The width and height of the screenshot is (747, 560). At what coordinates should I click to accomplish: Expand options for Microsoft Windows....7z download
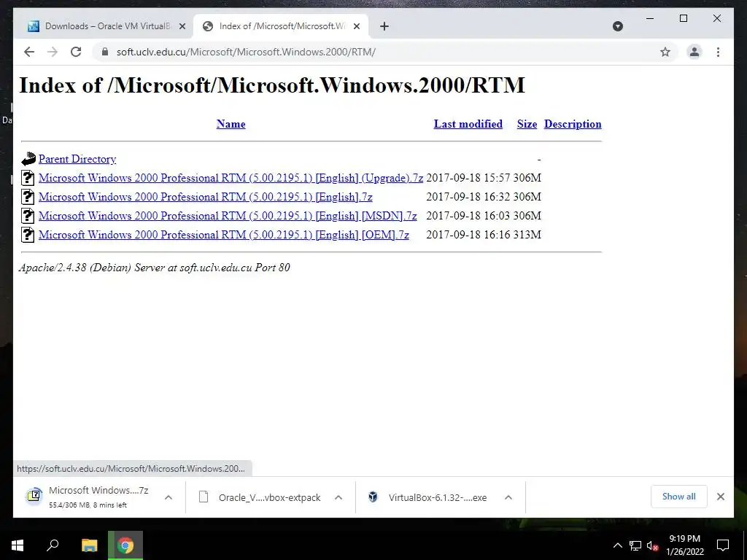coord(169,497)
